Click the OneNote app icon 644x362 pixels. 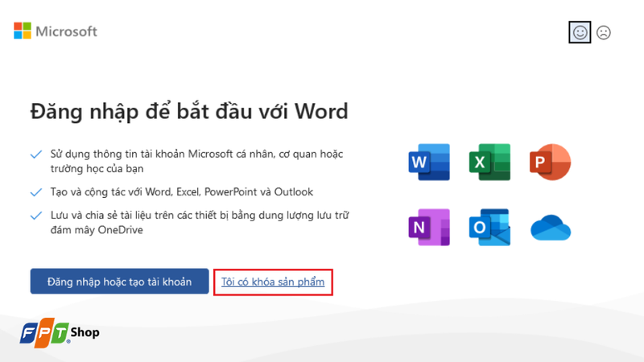click(x=429, y=227)
